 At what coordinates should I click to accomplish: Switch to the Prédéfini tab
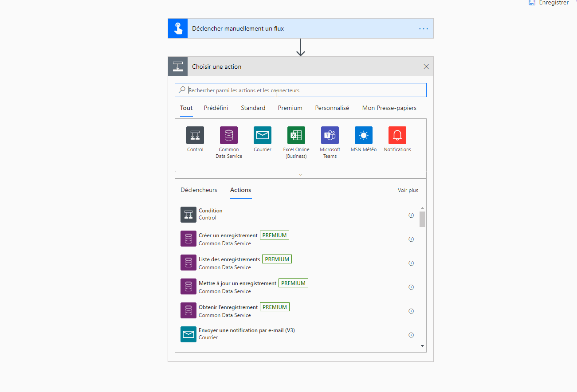[216, 108]
